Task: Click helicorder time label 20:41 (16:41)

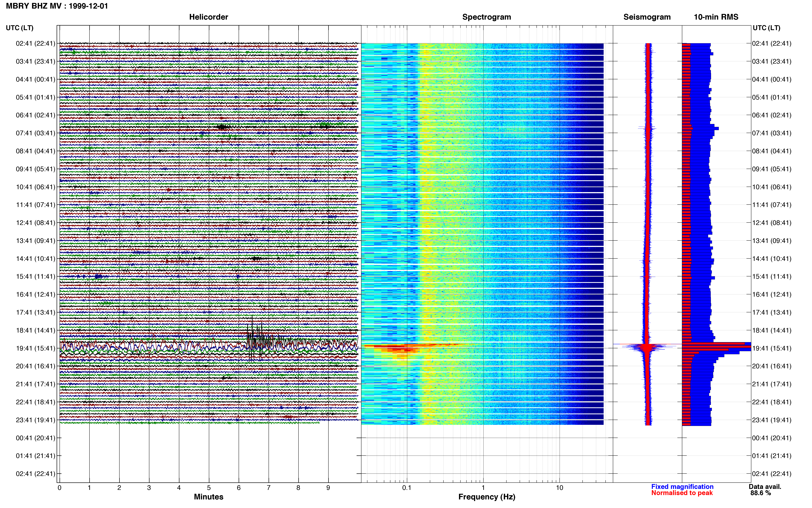Action: point(35,366)
